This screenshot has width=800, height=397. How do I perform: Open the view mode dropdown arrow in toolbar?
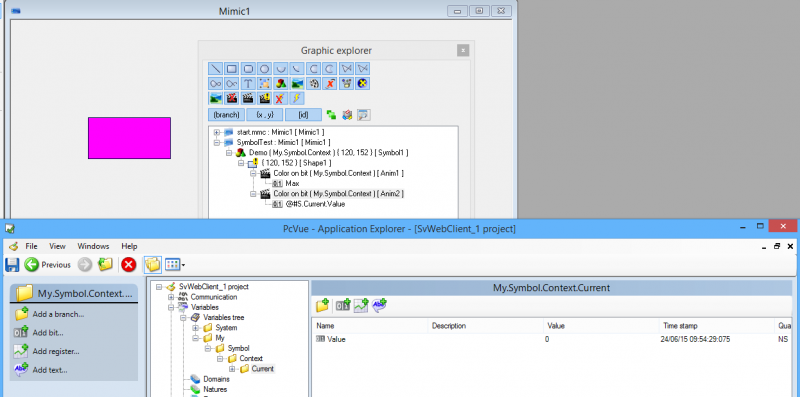(x=183, y=265)
